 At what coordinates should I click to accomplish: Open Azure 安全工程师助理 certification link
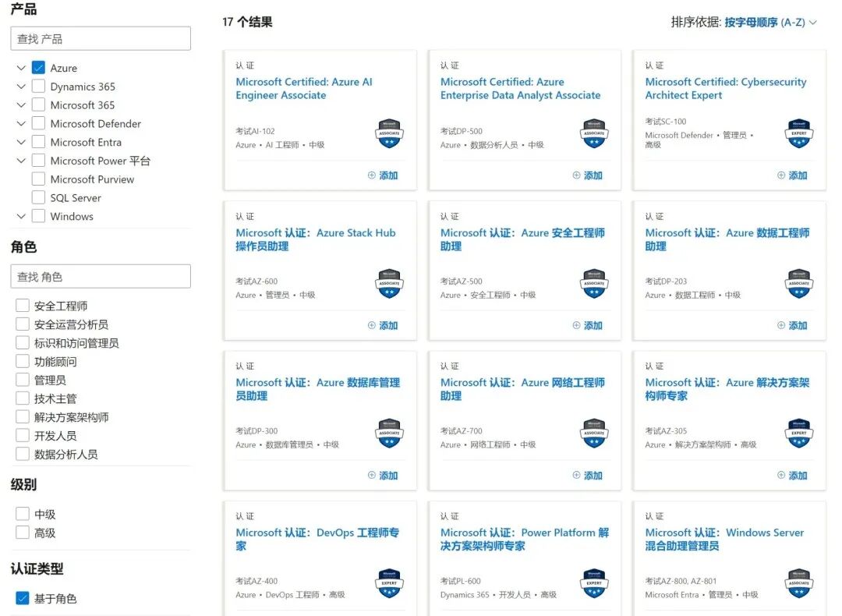[522, 239]
